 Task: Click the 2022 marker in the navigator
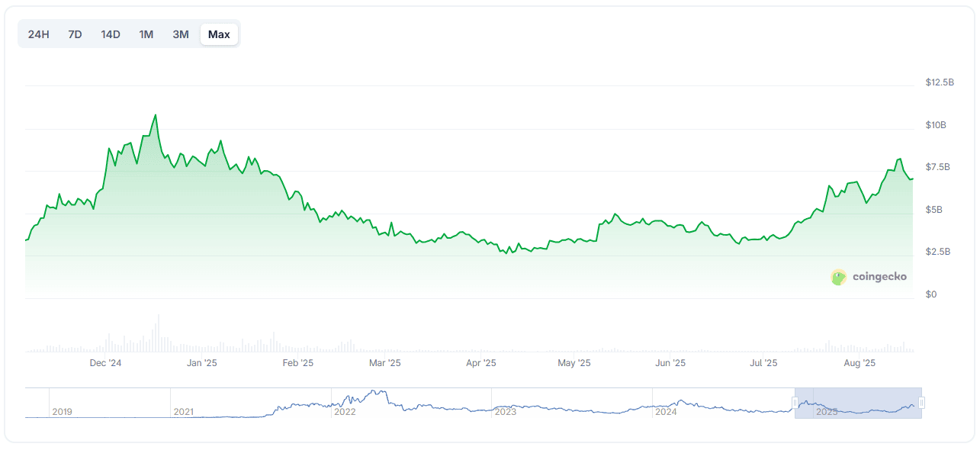pos(345,412)
